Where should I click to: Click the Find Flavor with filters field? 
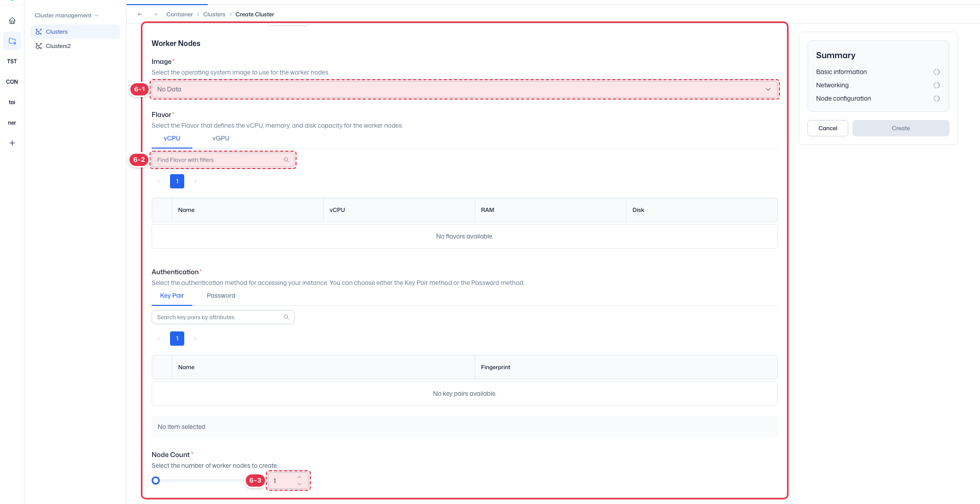[223, 160]
